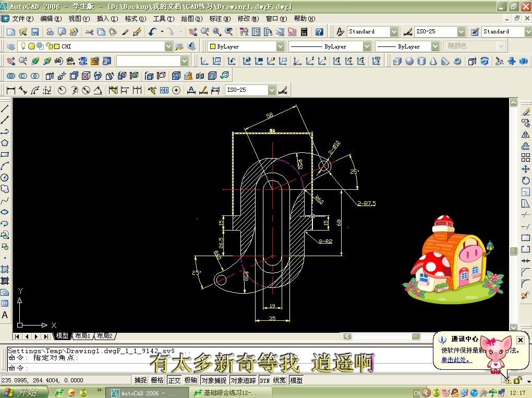Toggle Ortho (正交) mode in status bar
This screenshot has height=398, width=532.
(174, 380)
